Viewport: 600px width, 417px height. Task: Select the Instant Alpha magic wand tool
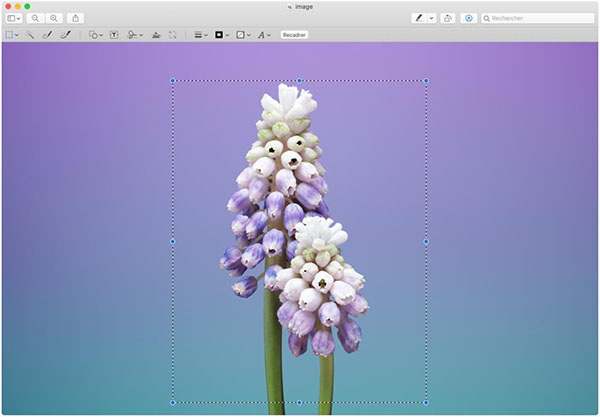click(x=30, y=35)
